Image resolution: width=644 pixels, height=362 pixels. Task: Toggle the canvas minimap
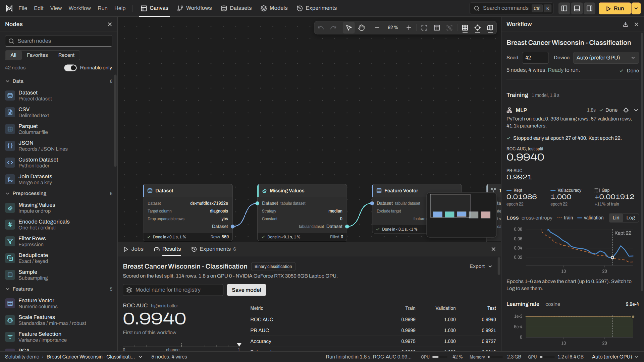coord(490,28)
